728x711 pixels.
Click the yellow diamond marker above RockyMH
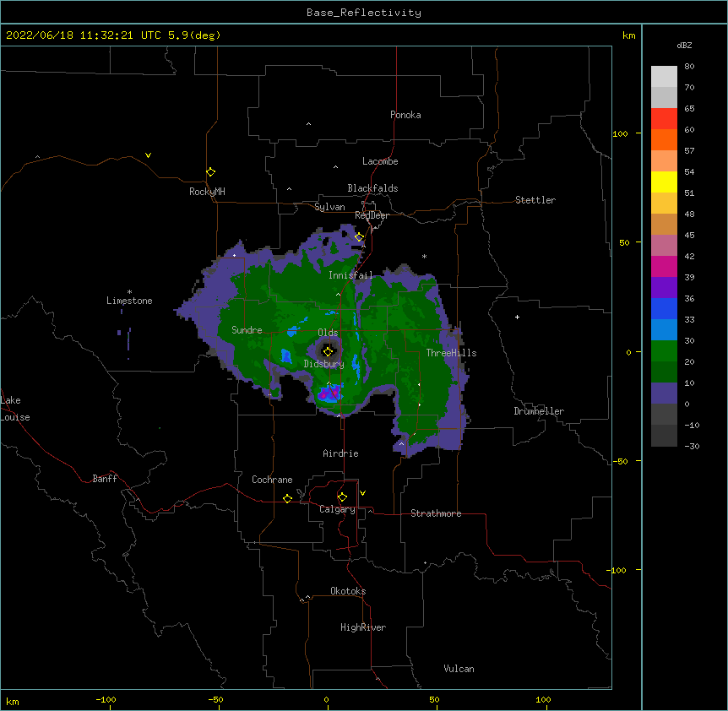tap(210, 171)
